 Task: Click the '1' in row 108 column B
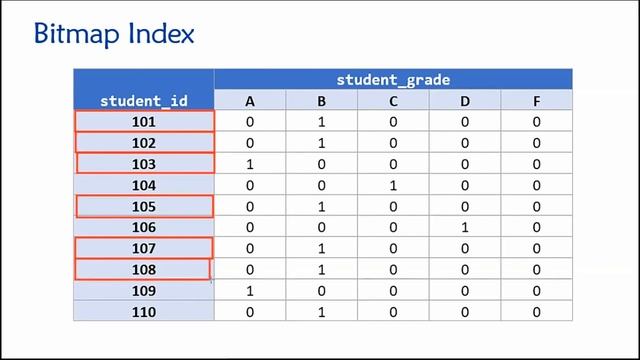[x=322, y=269]
